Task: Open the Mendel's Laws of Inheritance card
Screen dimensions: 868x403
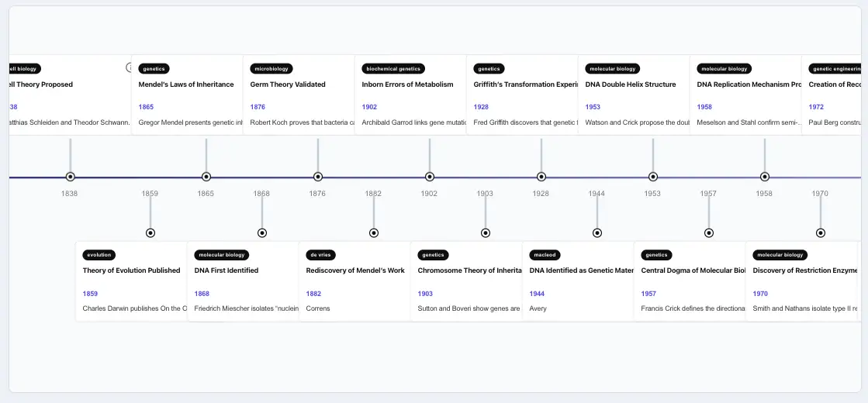Action: 187,95
